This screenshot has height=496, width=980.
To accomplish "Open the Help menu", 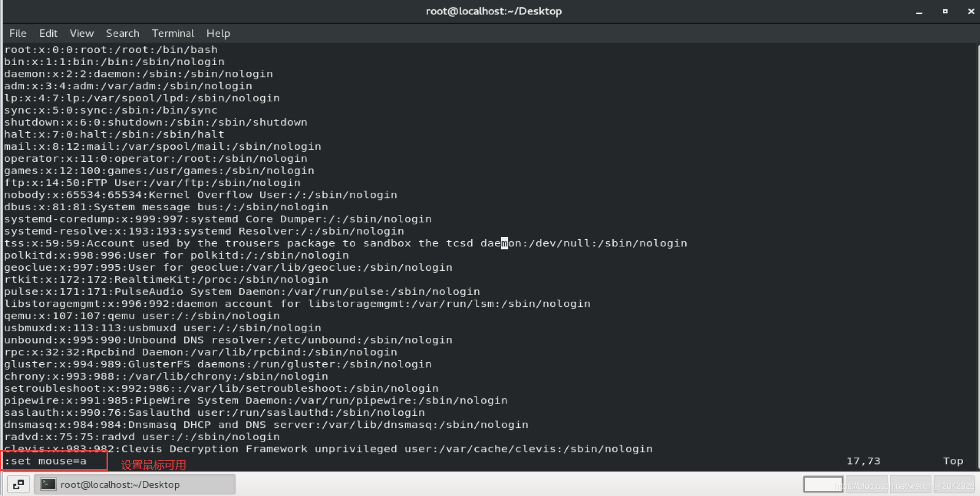I will point(218,33).
